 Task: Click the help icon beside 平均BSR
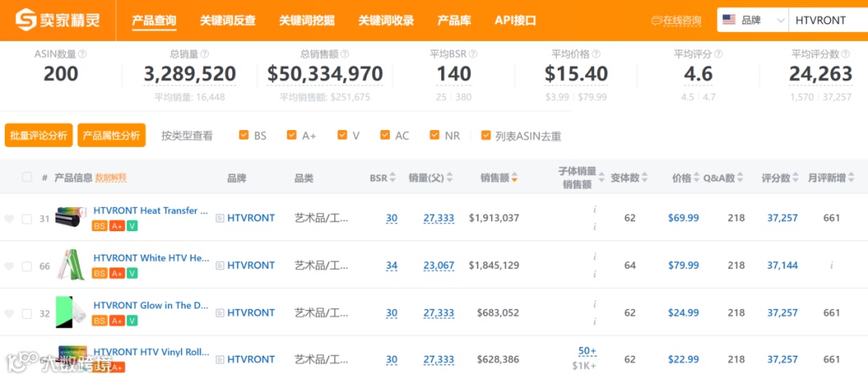pos(473,55)
